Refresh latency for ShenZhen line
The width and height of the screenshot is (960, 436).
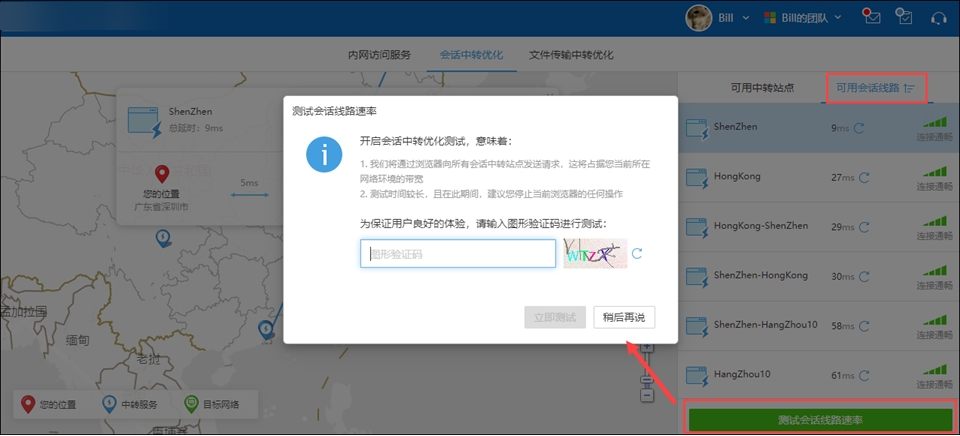859,128
